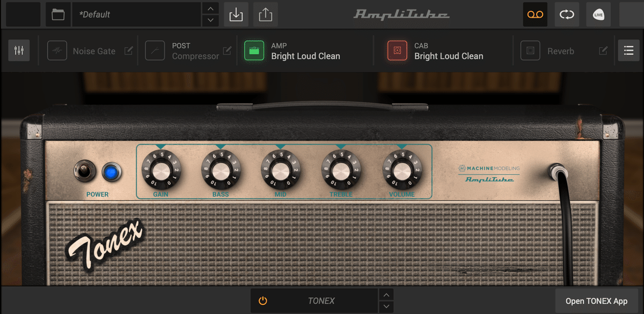The image size is (644, 314).
Task: Select the AMP Bright Loud Clean icon
Action: [x=253, y=50]
